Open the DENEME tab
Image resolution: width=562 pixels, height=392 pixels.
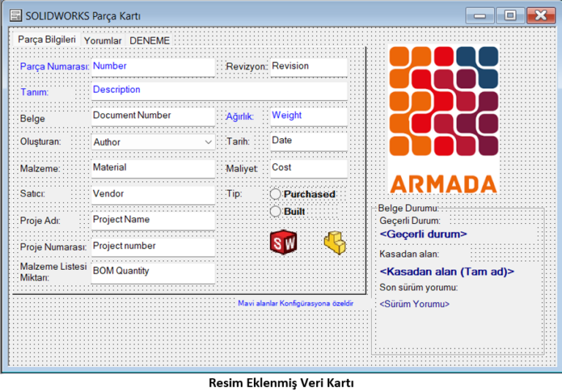[x=149, y=41]
